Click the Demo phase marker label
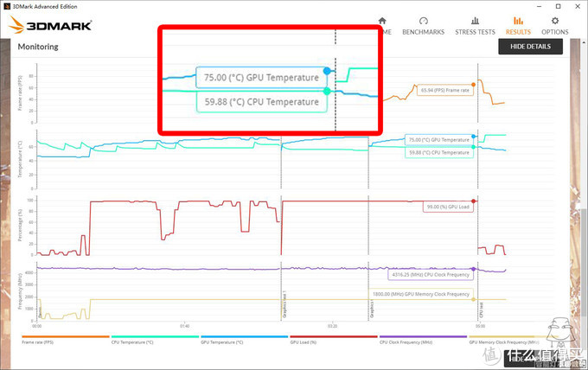Image resolution: width=588 pixels, height=370 pixels. point(40,313)
